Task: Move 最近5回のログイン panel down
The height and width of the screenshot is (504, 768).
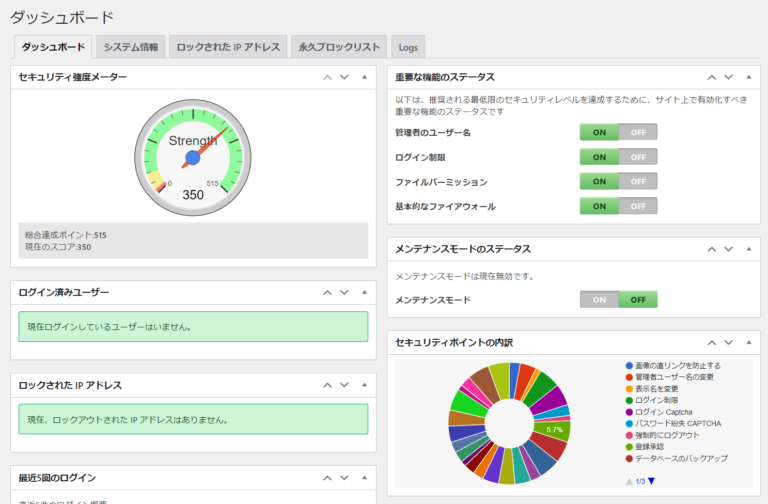Action: [344, 478]
